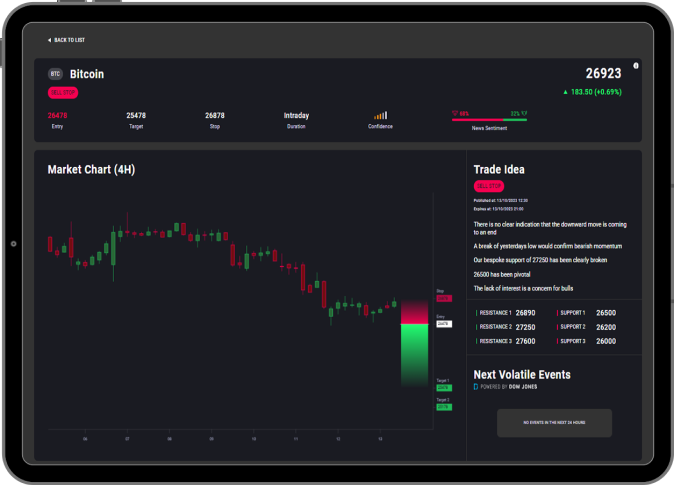Click the Target 2 price label on chart
This screenshot has height=485, width=674.
[443, 406]
